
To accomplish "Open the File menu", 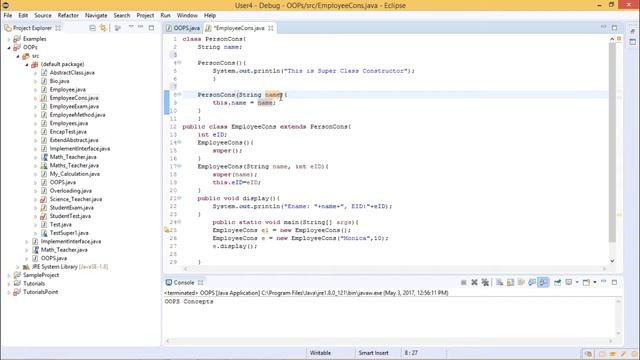I will coord(8,15).
